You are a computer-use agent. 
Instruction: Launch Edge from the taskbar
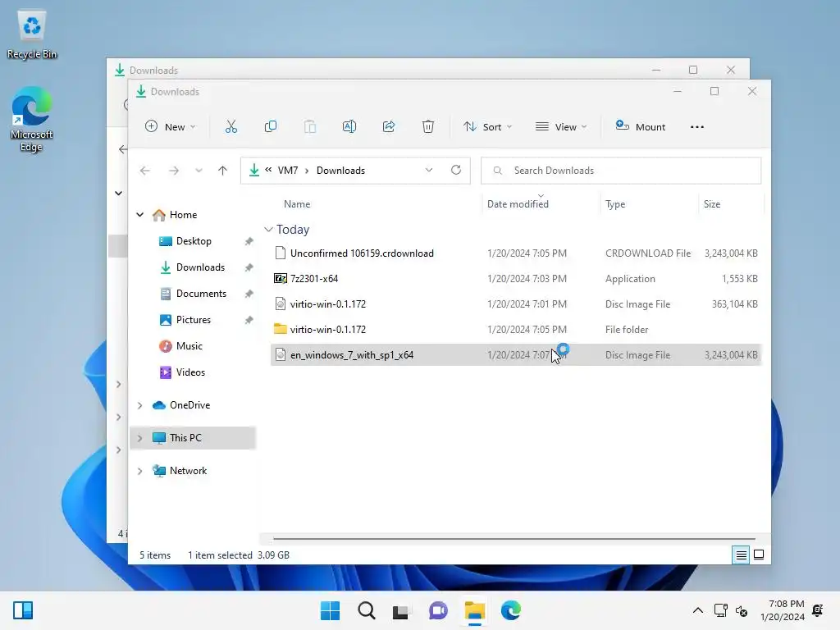point(510,610)
